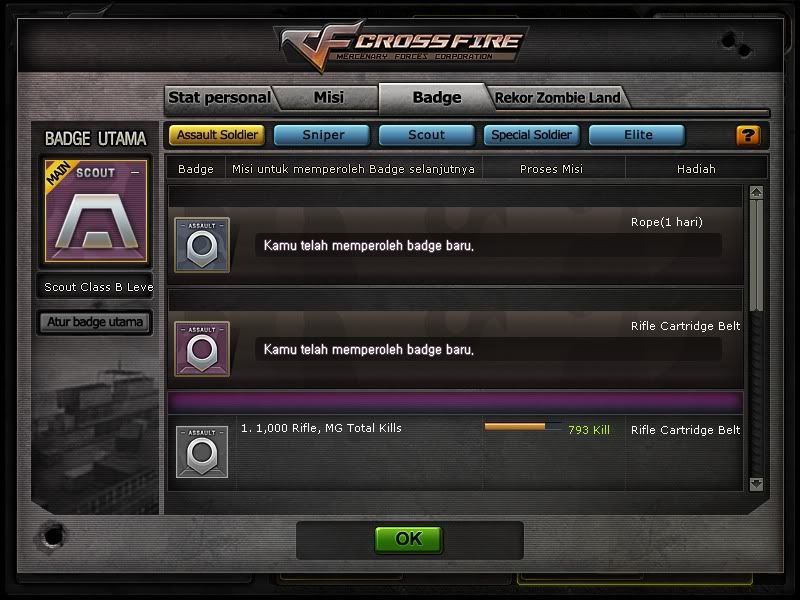Click the bottom Assault badge with kill mission
800x600 pixels.
coord(202,452)
